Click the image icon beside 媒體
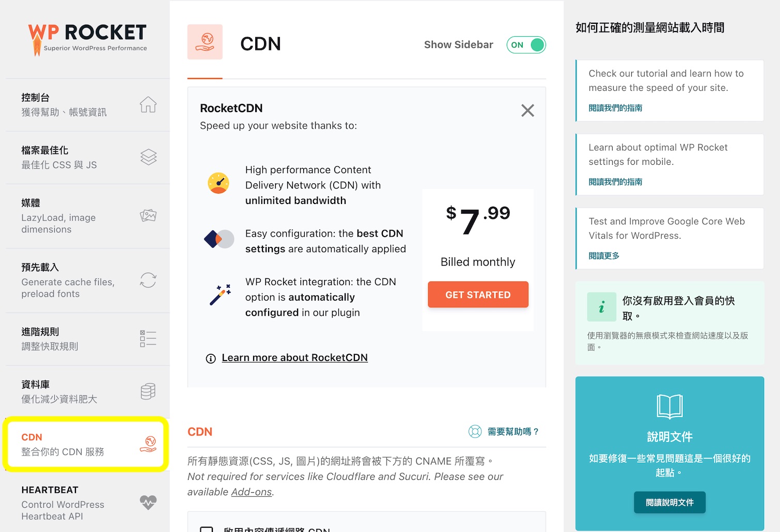This screenshot has width=780, height=532. 148,215
